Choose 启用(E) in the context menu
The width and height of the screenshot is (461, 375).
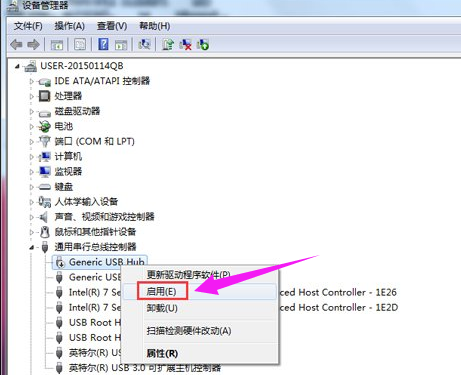pyautogui.click(x=162, y=291)
